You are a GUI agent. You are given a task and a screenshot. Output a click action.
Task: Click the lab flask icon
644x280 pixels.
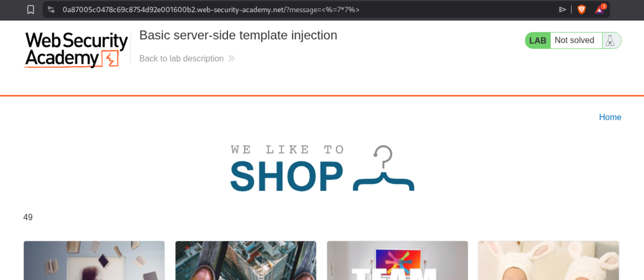click(610, 41)
